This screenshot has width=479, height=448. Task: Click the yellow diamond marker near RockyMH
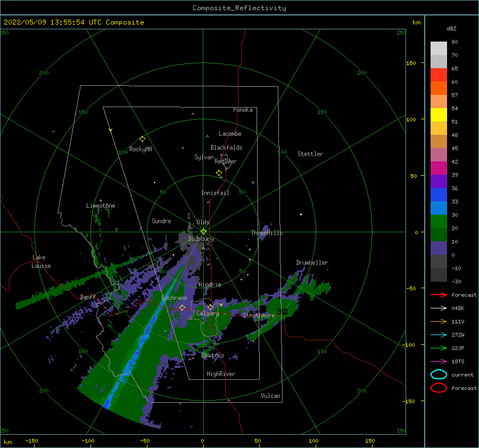[142, 139]
